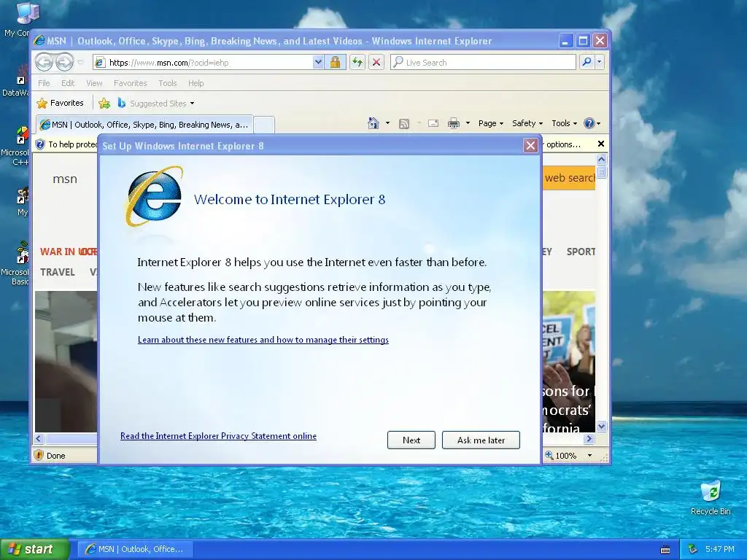Viewport: 747px width, 560px height.
Task: Click the Home icon in command bar
Action: [373, 123]
